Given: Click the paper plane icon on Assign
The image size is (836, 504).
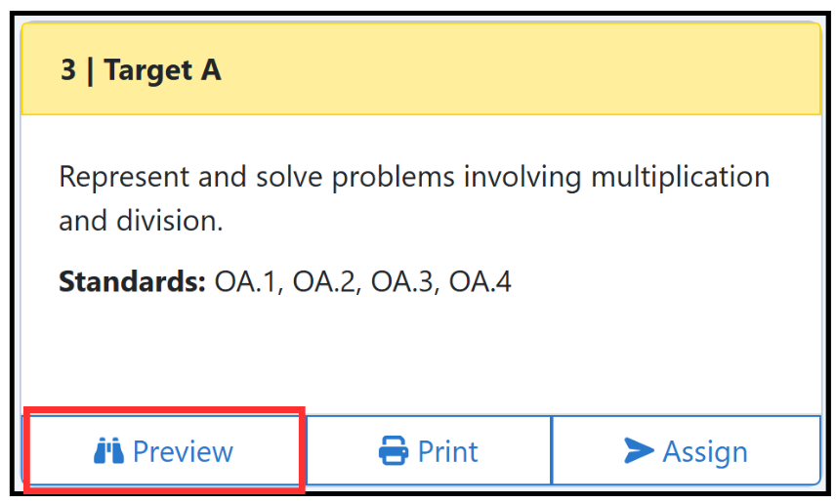Looking at the screenshot, I should 639,450.
